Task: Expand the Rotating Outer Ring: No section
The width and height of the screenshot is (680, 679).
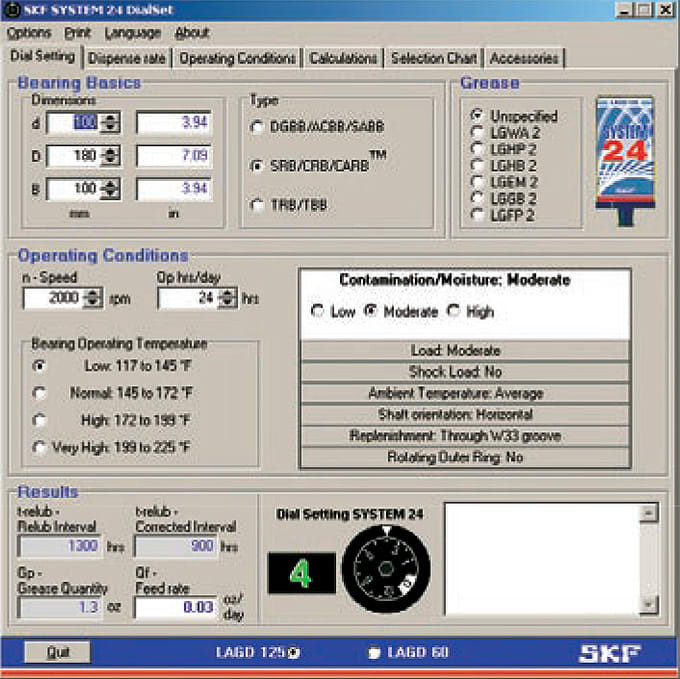Action: click(465, 457)
